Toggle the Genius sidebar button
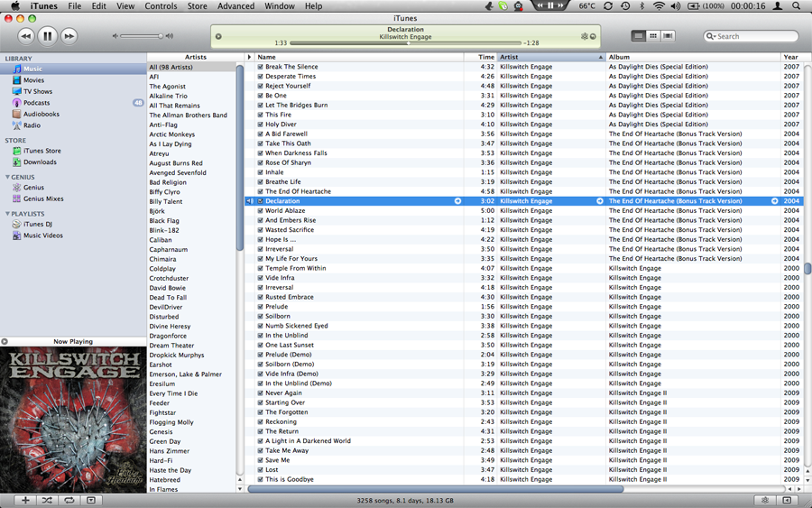This screenshot has width=812, height=508. pyautogui.click(x=787, y=500)
